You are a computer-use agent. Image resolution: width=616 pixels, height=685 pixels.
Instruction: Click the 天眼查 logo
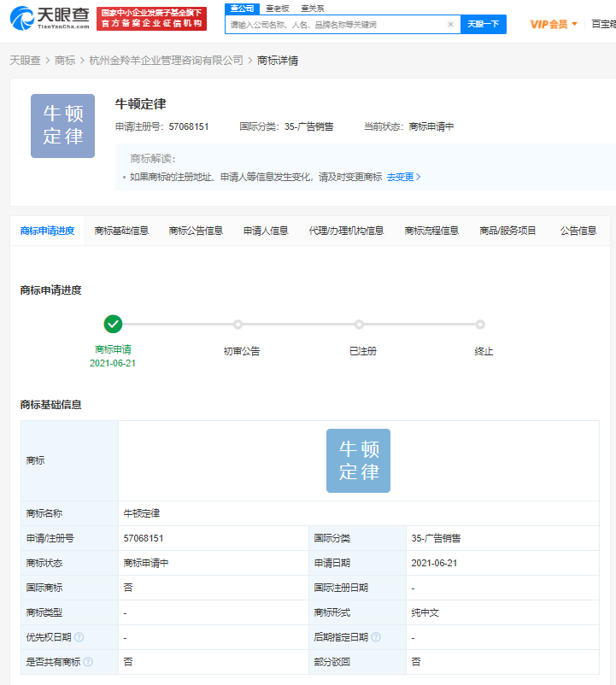50,18
